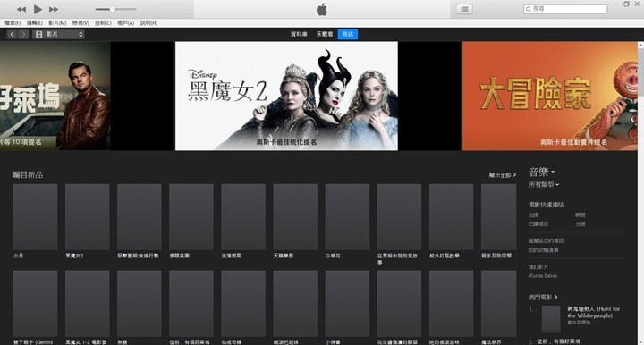Image resolution: width=644 pixels, height=345 pixels.
Task: Expand the 所有類型 genre dropdown
Action: point(544,185)
